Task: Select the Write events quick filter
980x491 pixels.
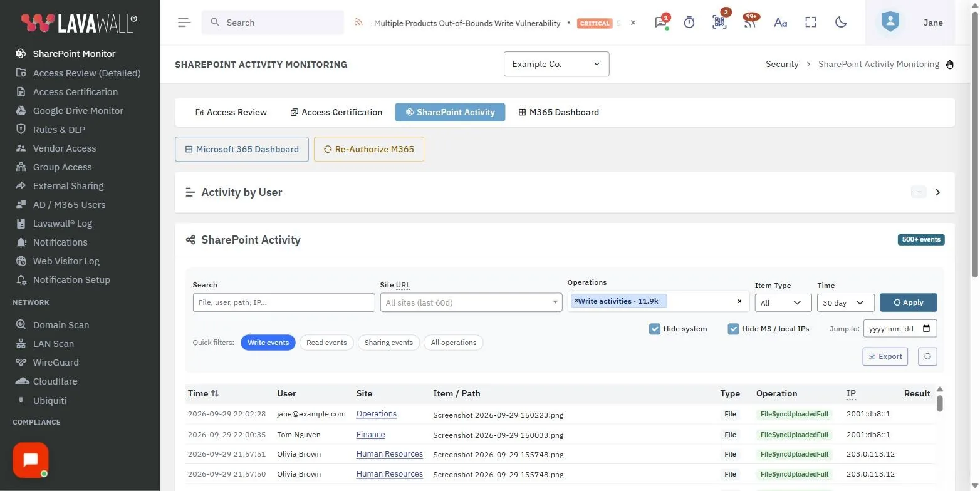Action: click(x=268, y=343)
